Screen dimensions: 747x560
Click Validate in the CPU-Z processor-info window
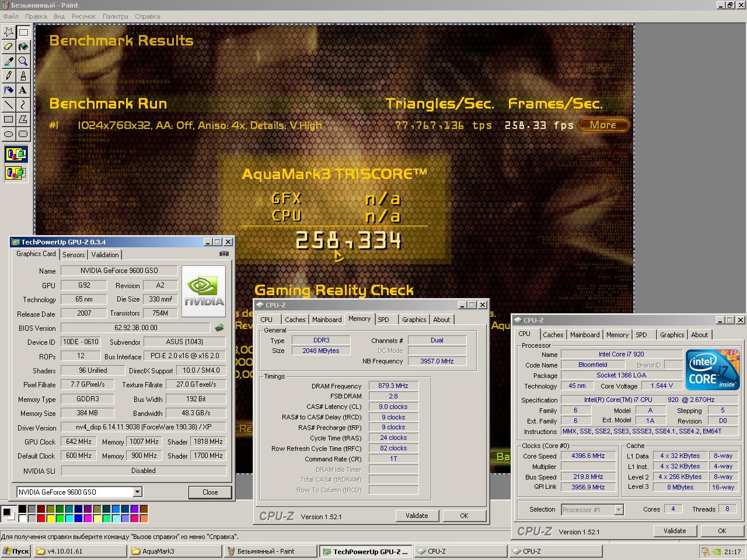(x=675, y=531)
